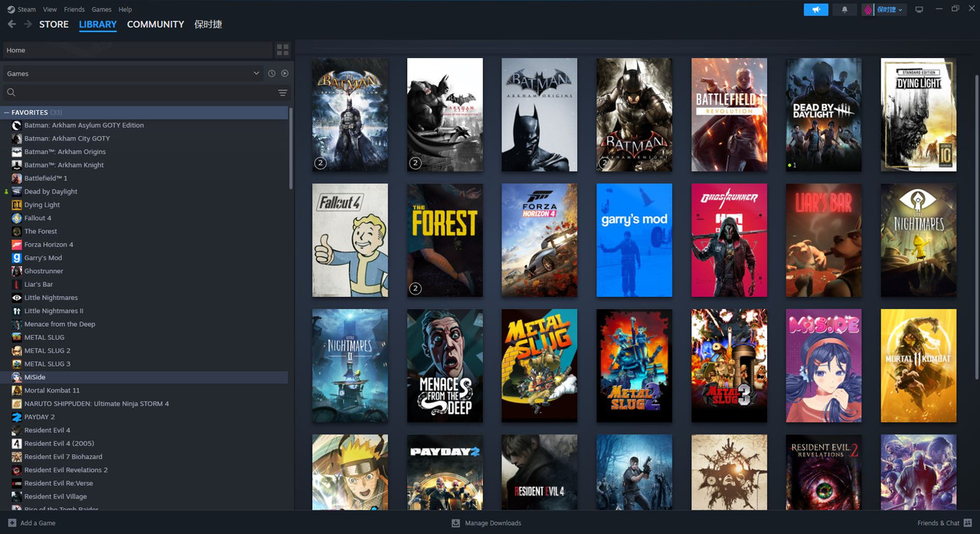980x534 pixels.
Task: Open advanced filter options icon
Action: click(x=283, y=93)
